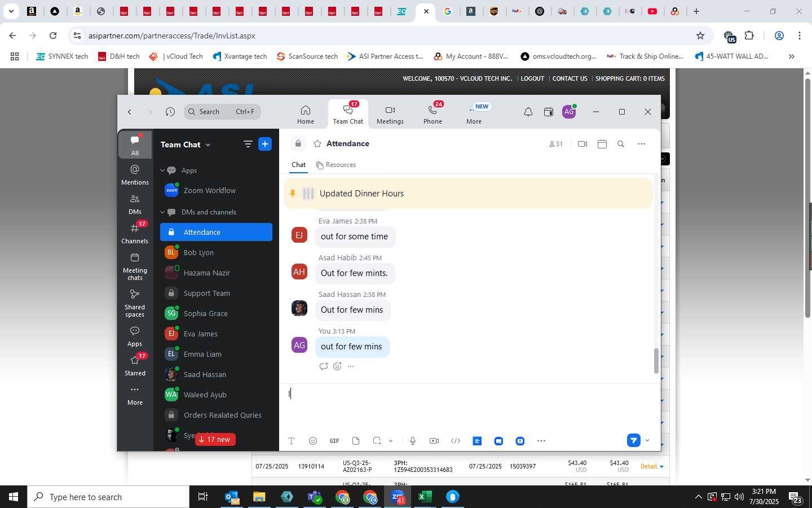Open the calendar icon in Zoom header
The width and height of the screenshot is (812, 508).
548,112
